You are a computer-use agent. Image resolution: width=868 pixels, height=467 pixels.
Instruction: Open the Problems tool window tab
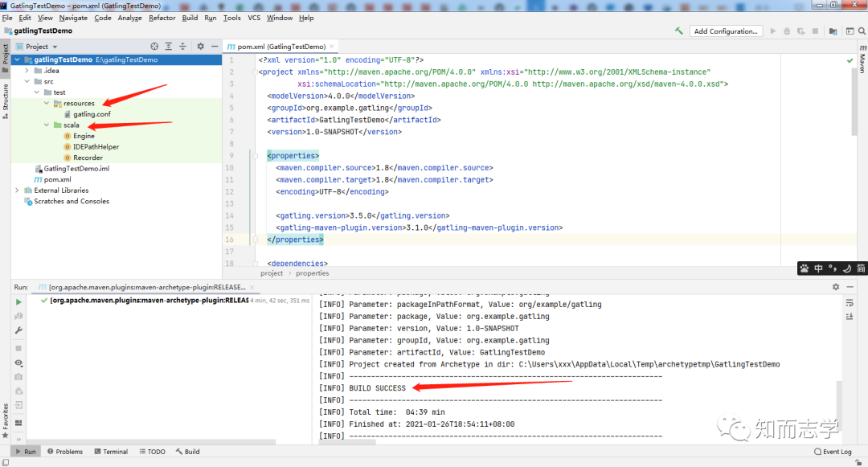[65, 452]
